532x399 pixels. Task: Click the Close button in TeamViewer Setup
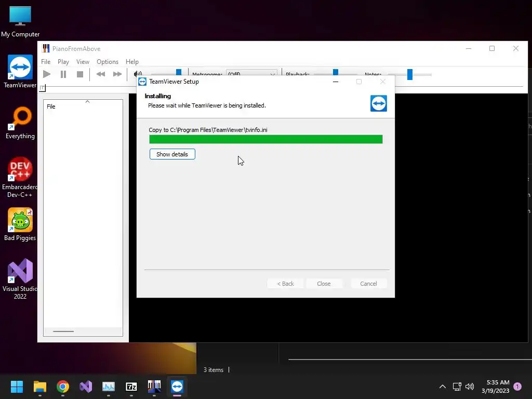coord(324,284)
